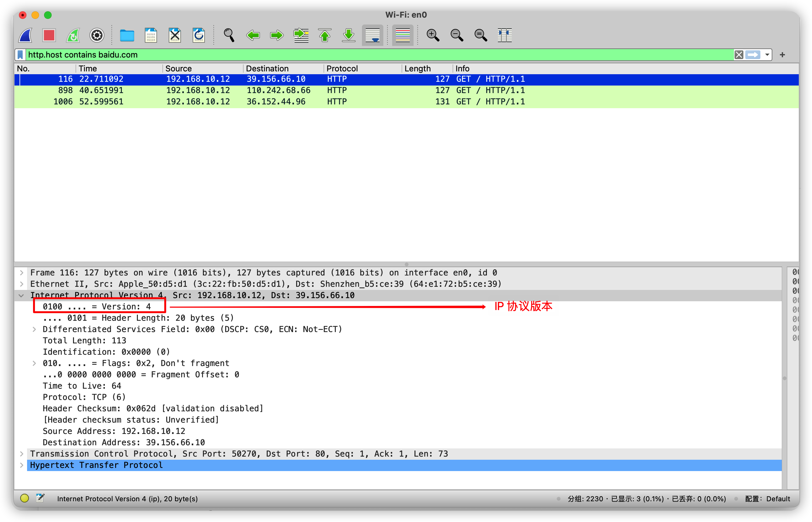Viewport: 812px width, 522px height.
Task: Toggle packet list colorization
Action: point(403,35)
